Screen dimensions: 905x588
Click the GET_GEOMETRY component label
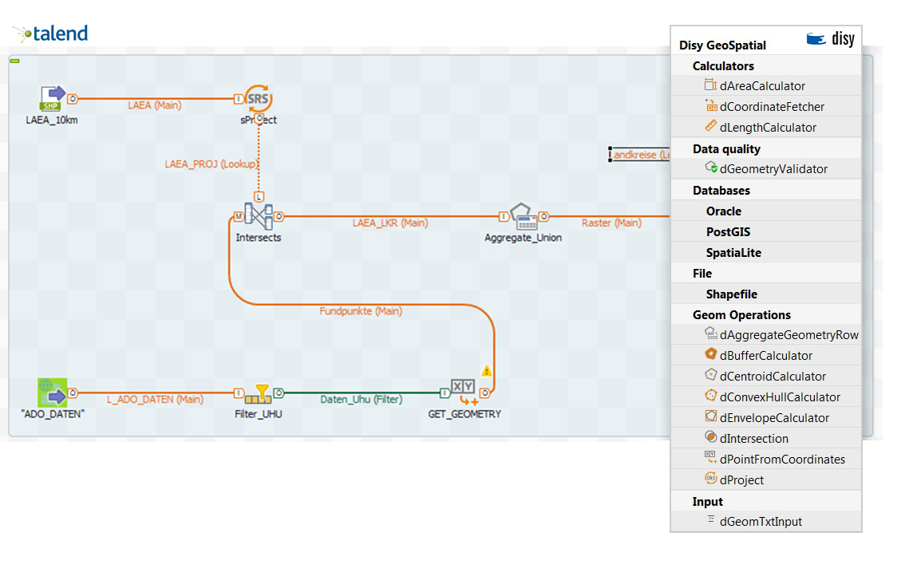point(464,414)
